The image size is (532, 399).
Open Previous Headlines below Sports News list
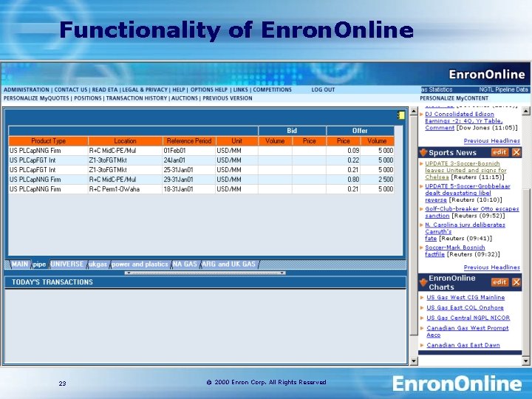coord(491,267)
